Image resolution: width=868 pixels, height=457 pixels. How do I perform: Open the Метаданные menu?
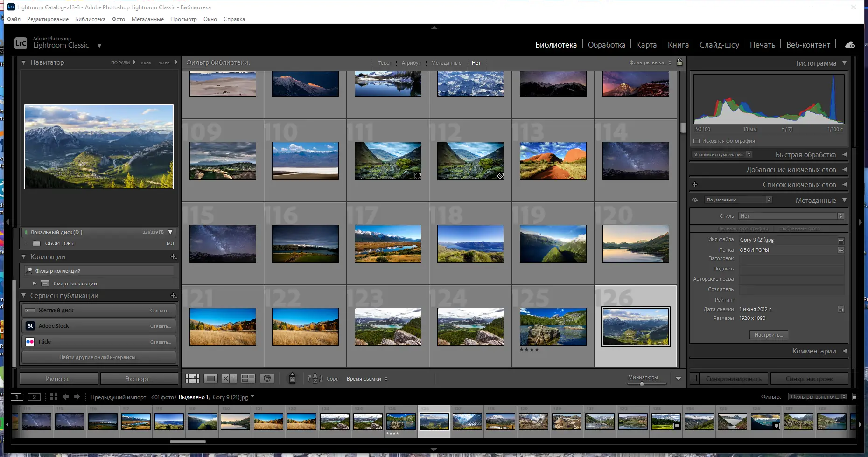click(148, 19)
